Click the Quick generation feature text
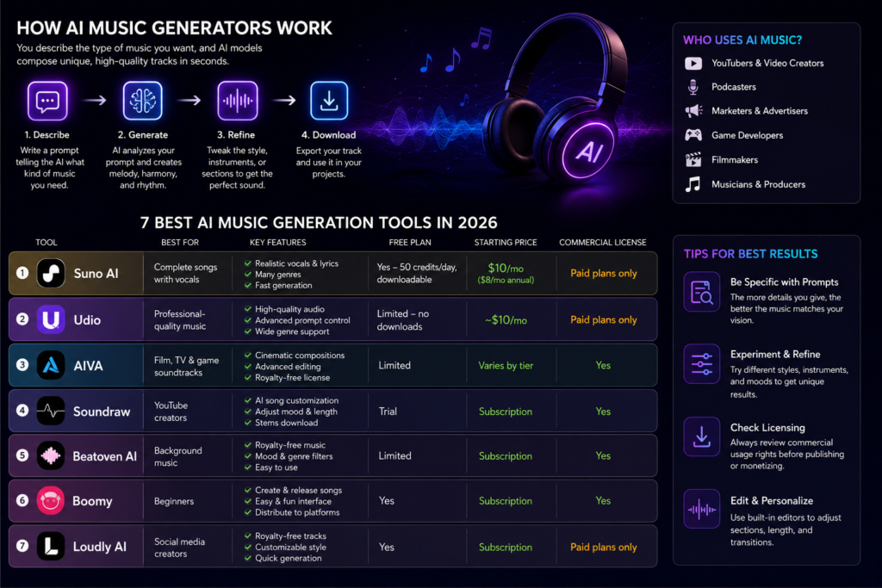The width and height of the screenshot is (882, 588). coord(288,558)
